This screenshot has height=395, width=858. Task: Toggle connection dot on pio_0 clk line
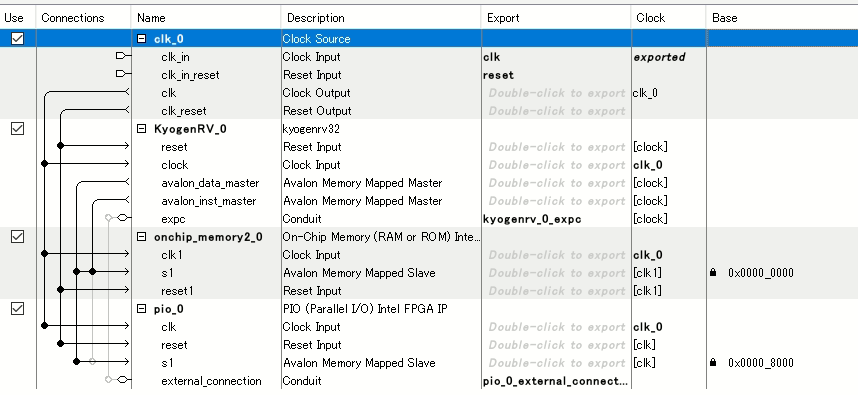tap(44, 326)
